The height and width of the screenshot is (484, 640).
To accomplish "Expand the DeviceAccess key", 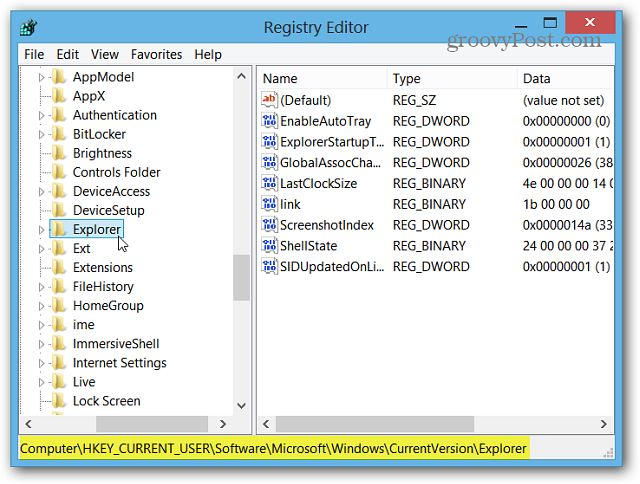I will pos(41,191).
